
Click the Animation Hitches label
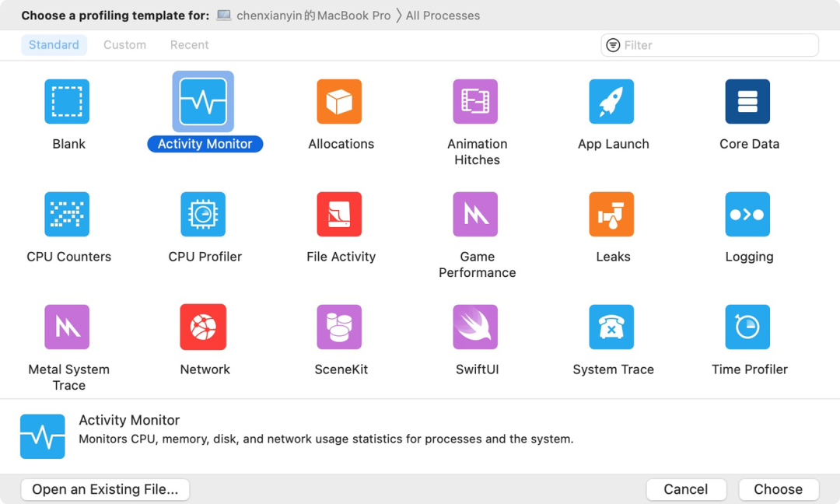coord(478,152)
